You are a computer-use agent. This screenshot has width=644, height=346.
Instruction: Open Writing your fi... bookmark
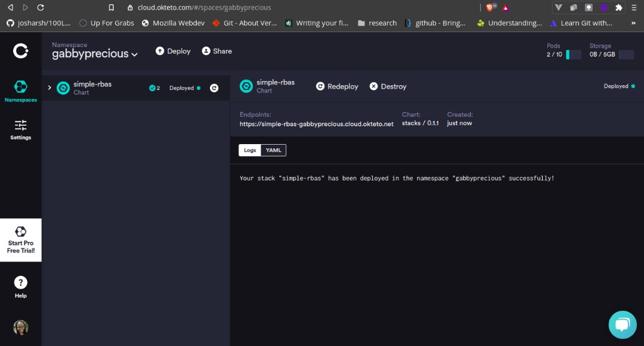tap(317, 23)
